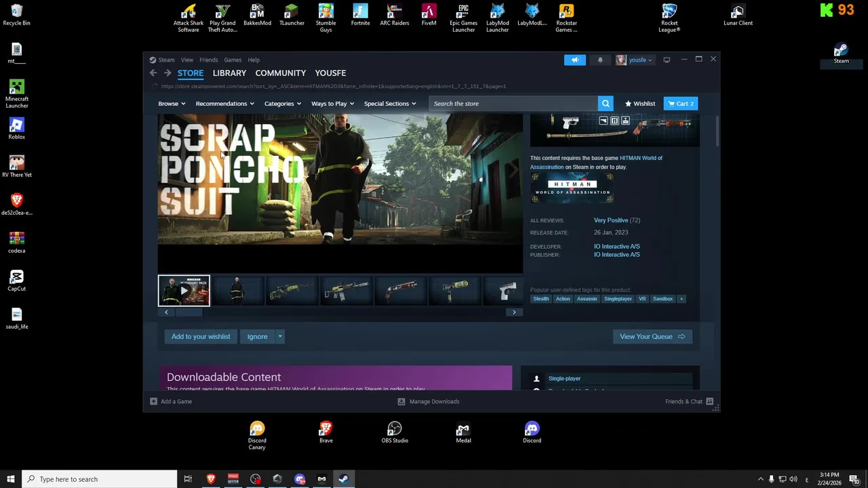Click Add to your wishlist
Viewport: 868px width, 488px height.
coord(201,336)
